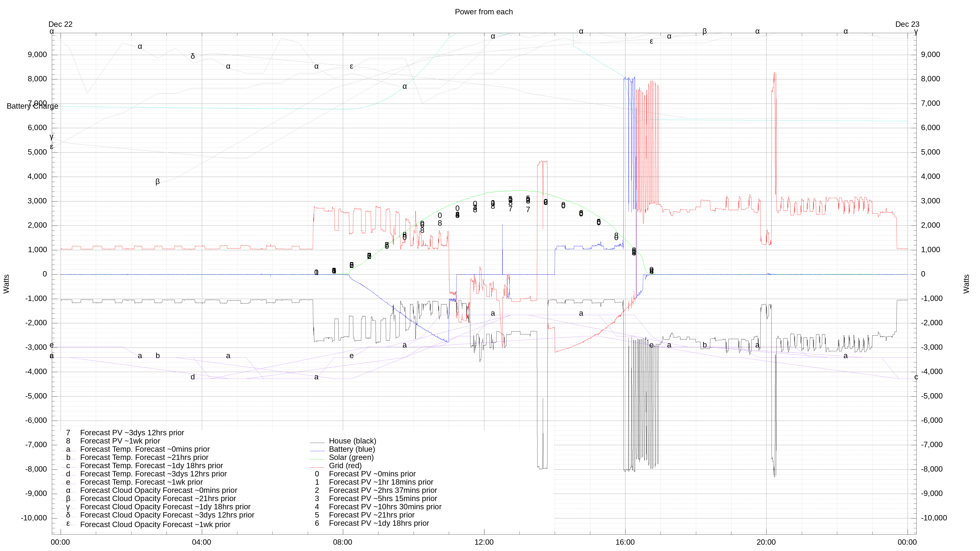
Task: Click the '08:00' time axis label
Action: [x=343, y=542]
